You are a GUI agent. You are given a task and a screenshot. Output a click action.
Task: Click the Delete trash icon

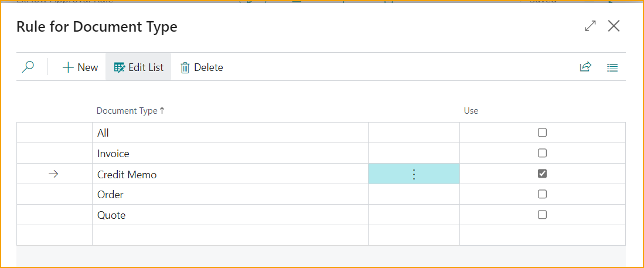(x=185, y=67)
